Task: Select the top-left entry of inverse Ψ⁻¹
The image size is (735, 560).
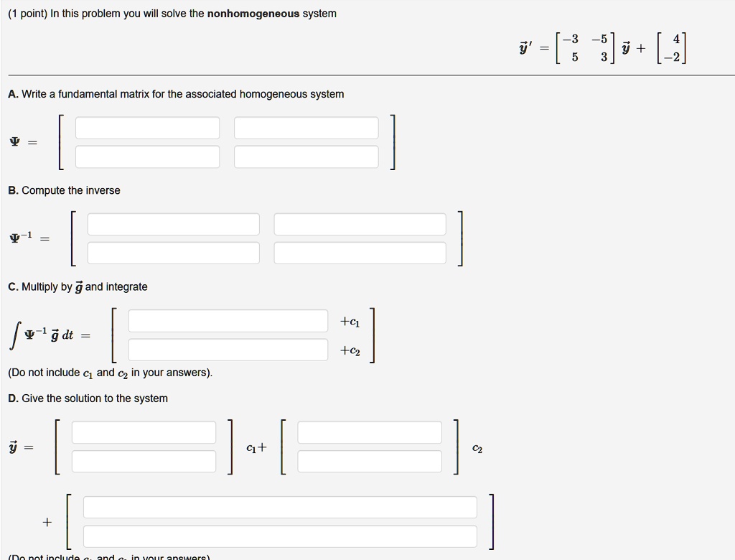Action: pos(174,224)
